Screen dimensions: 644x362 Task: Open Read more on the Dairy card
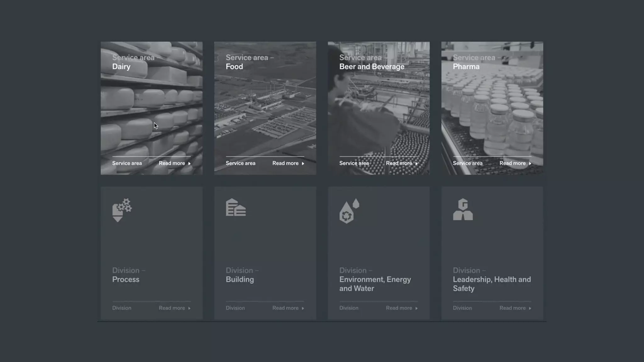pyautogui.click(x=172, y=163)
